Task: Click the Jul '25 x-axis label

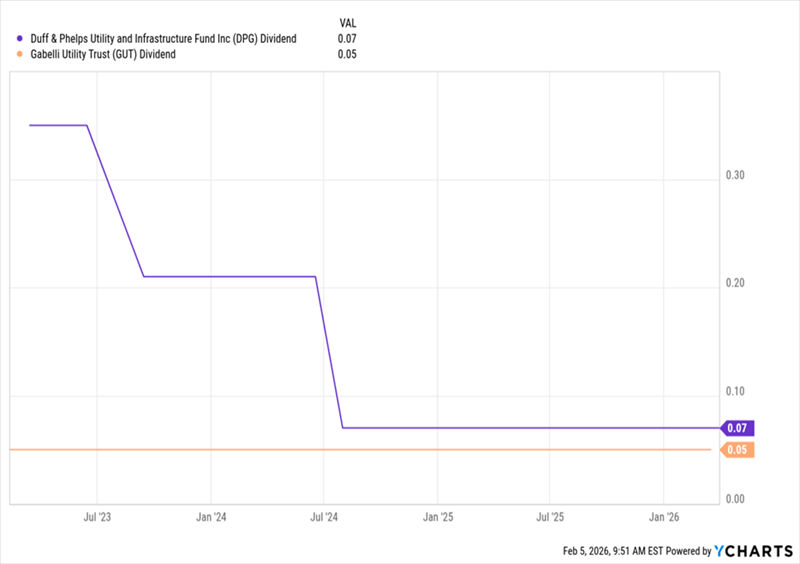Action: (x=551, y=517)
